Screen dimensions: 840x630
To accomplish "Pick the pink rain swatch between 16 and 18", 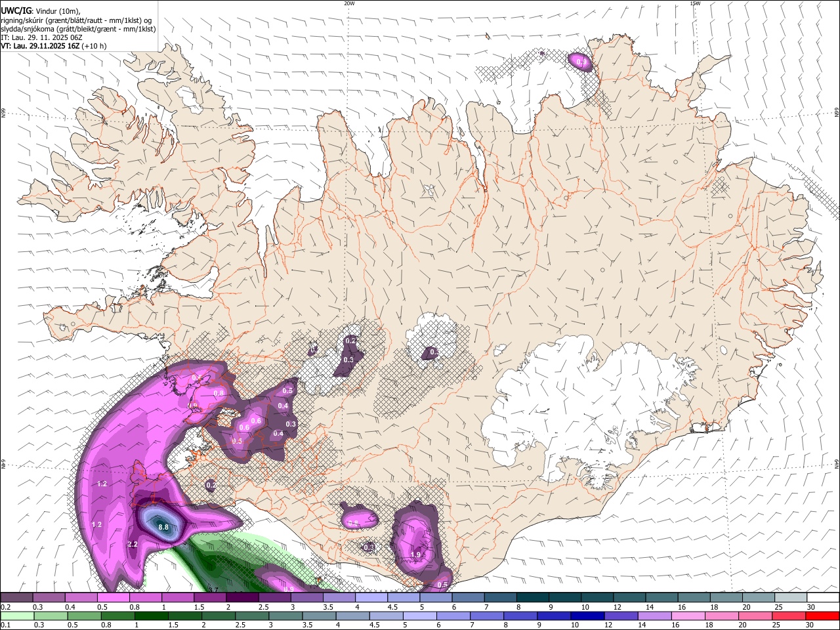I will coord(688,616).
